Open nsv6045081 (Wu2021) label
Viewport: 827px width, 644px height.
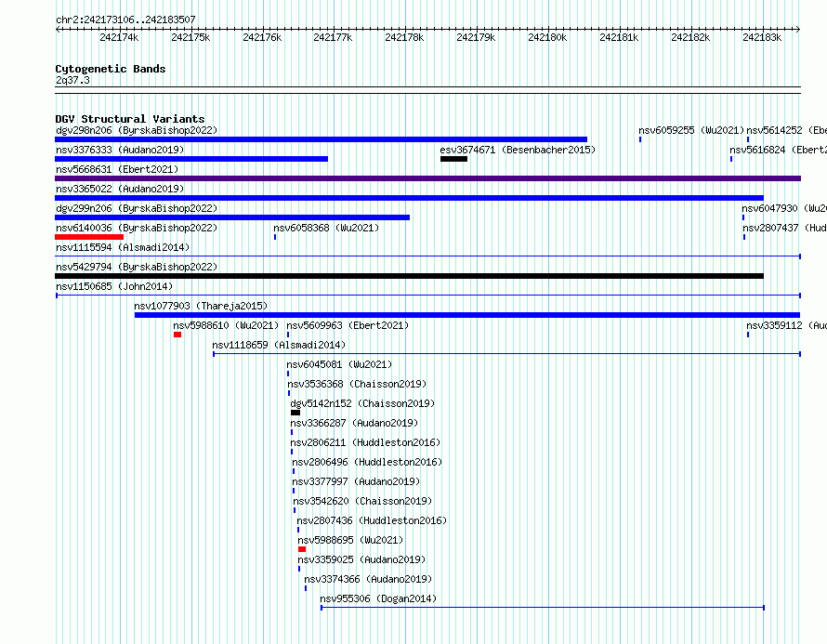[x=339, y=364]
